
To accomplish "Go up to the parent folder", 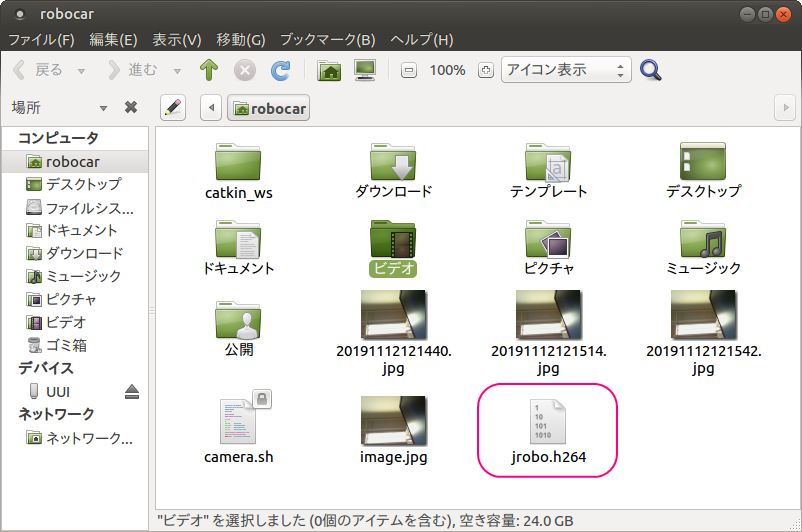I will click(x=209, y=70).
